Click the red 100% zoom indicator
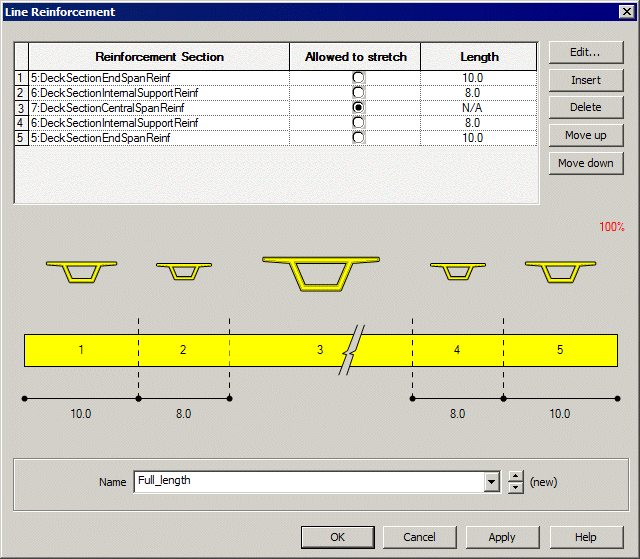The height and width of the screenshot is (559, 640). coord(611,227)
